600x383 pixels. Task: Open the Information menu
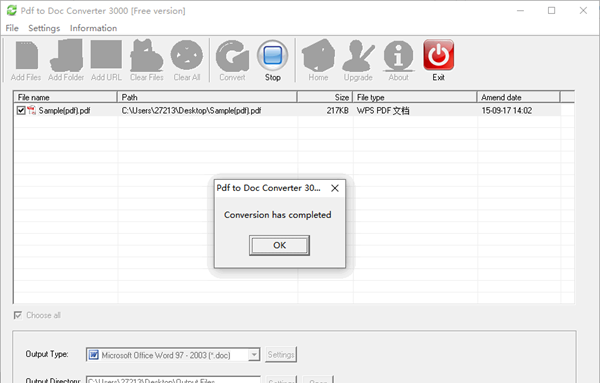click(x=93, y=28)
